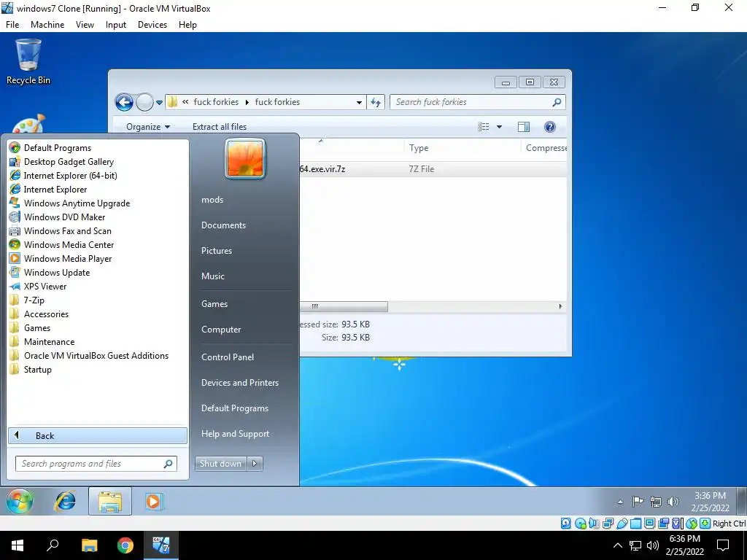Click Windows Explorer taskbar button in VM
This screenshot has width=747, height=560.
pyautogui.click(x=110, y=502)
